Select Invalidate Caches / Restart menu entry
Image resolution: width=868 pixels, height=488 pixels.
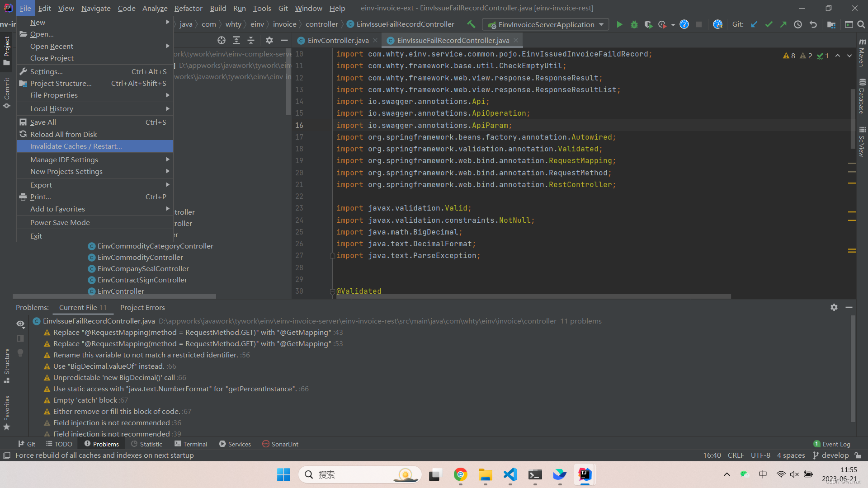(x=95, y=146)
